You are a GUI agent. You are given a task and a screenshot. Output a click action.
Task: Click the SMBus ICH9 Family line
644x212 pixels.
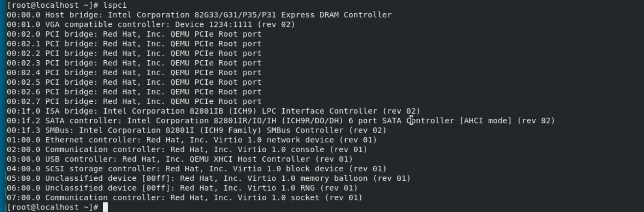point(196,130)
